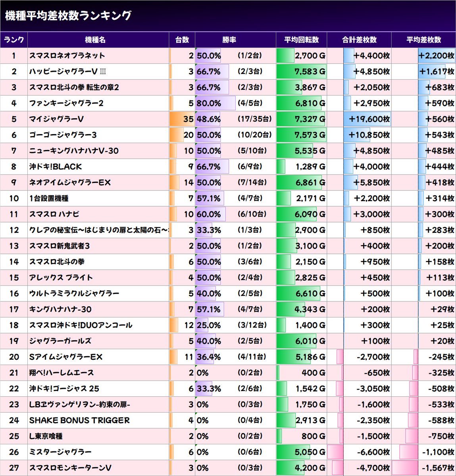Click the 平均差枚数 column header

point(423,40)
